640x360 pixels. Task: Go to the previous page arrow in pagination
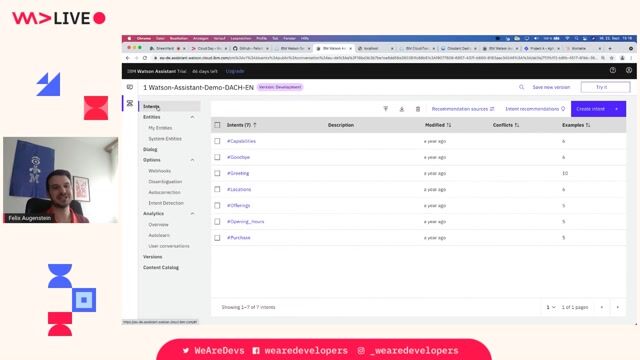(602, 307)
